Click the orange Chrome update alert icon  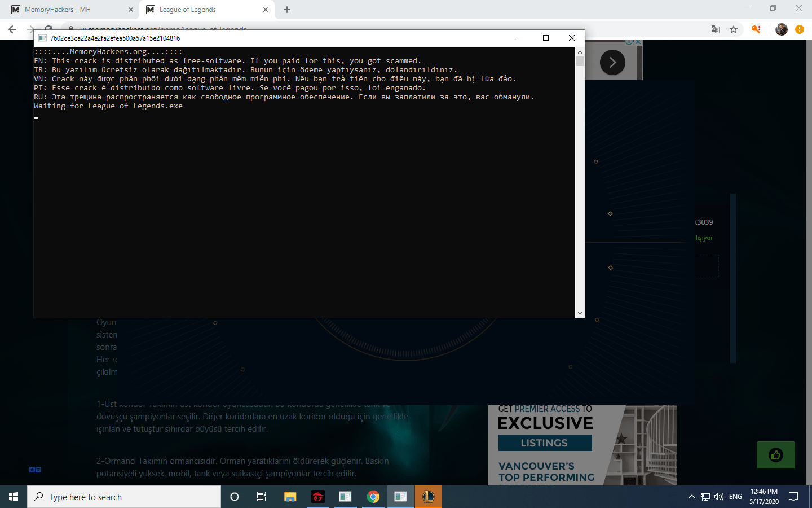pyautogui.click(x=800, y=29)
